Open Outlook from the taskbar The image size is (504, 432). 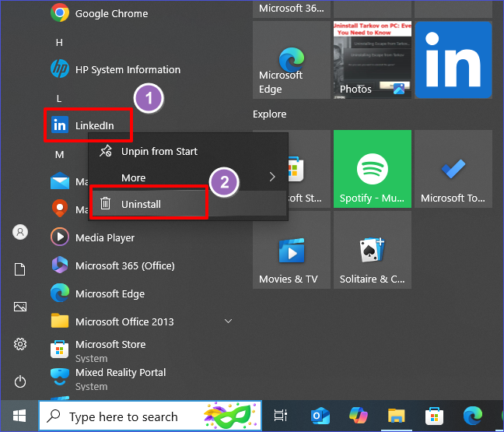[x=320, y=416]
